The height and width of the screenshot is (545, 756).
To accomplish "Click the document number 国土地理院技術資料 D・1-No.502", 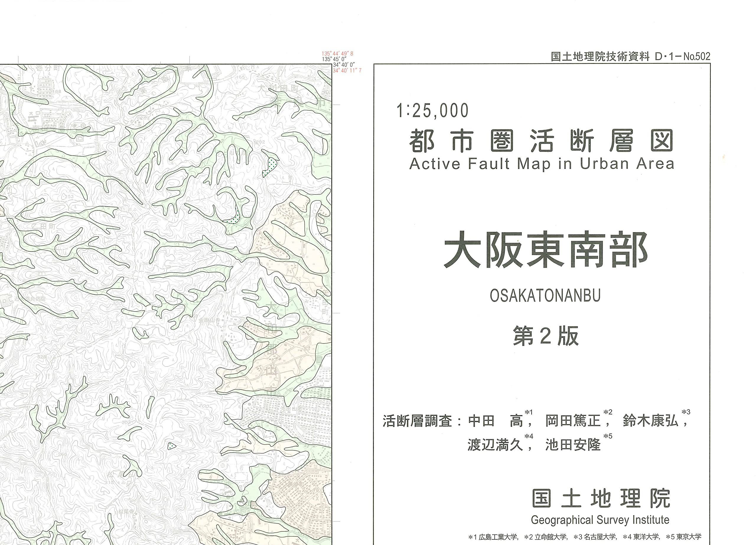I will point(630,56).
